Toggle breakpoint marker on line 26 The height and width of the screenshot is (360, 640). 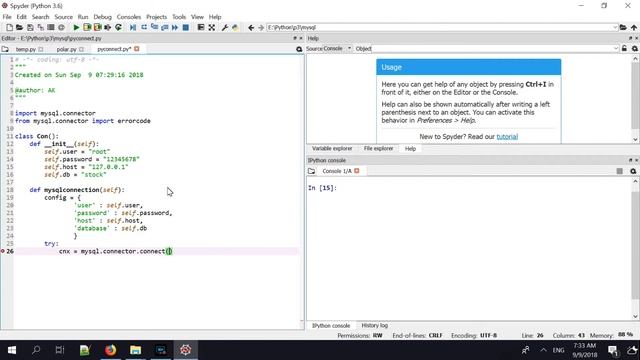coord(3,251)
